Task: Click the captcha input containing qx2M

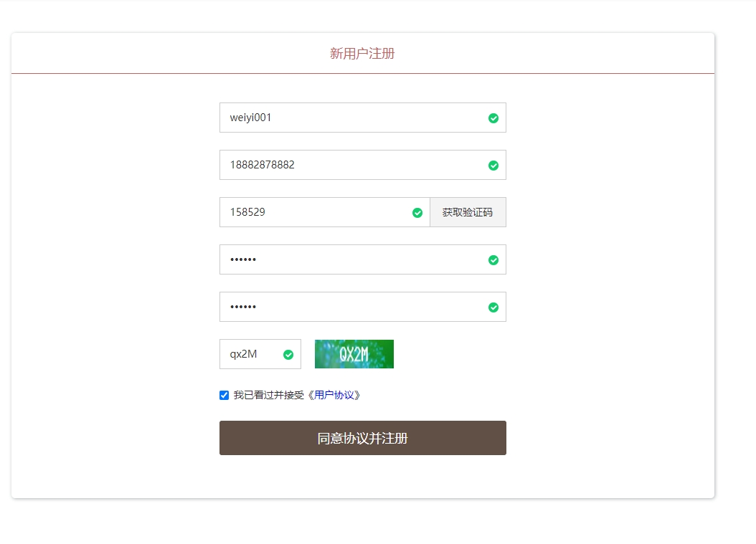Action: (260, 354)
